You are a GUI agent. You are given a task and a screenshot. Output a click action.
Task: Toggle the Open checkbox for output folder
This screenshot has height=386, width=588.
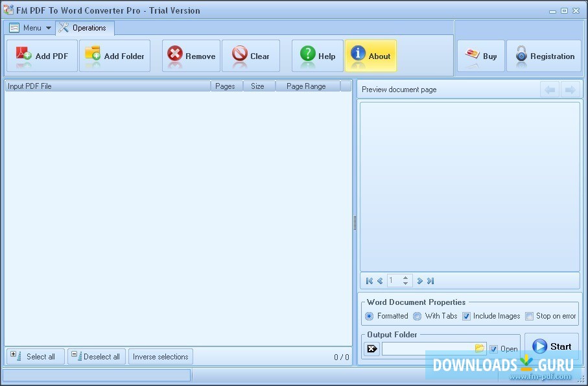pyautogui.click(x=493, y=349)
